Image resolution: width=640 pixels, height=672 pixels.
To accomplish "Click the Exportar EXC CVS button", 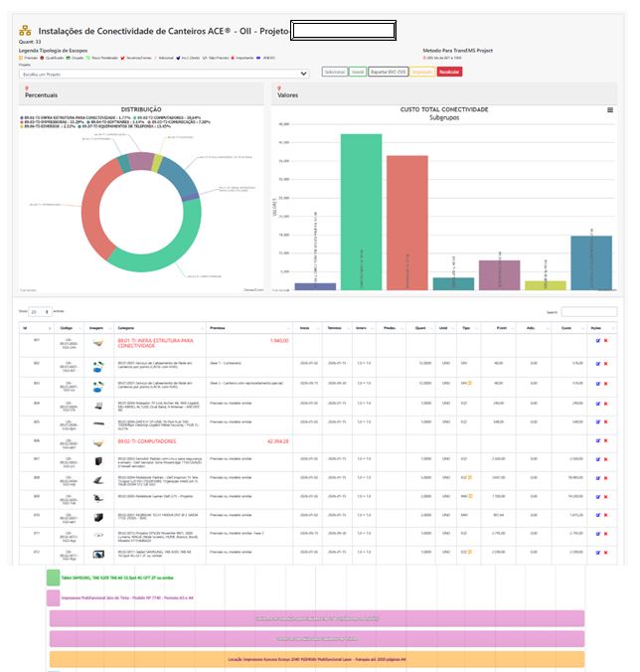I will (388, 73).
